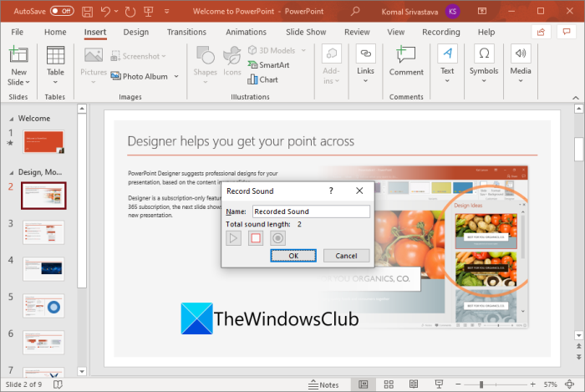
Task: Switch to the Design tab
Action: (135, 32)
